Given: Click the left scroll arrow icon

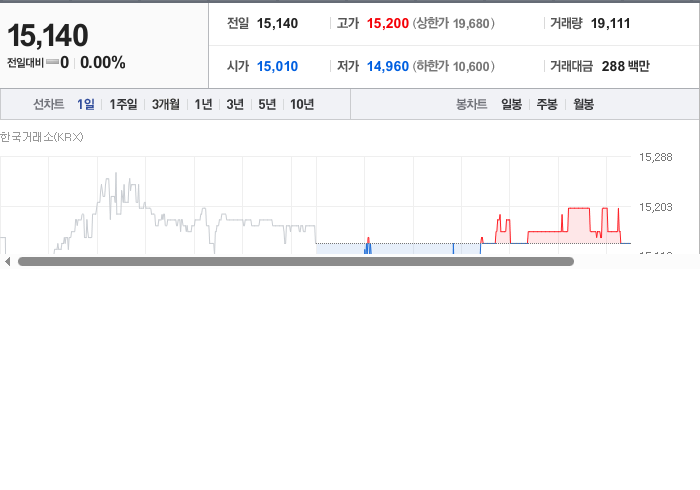Looking at the screenshot, I should point(7,262).
